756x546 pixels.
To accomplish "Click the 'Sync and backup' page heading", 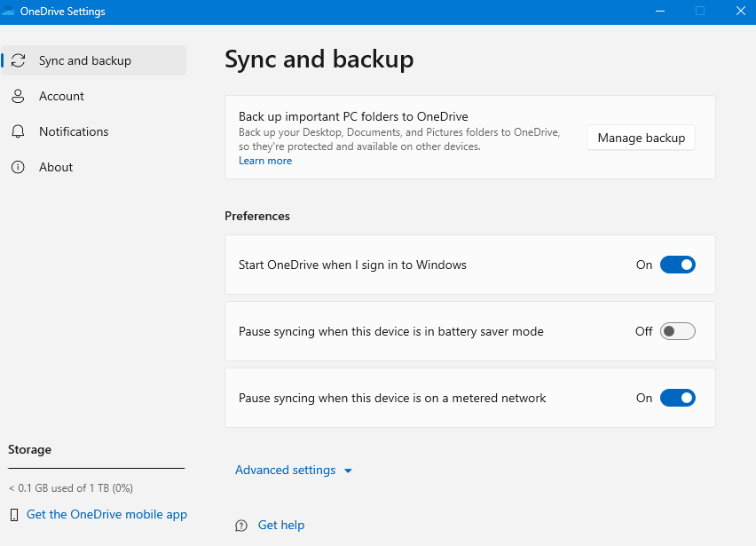I will click(x=319, y=59).
